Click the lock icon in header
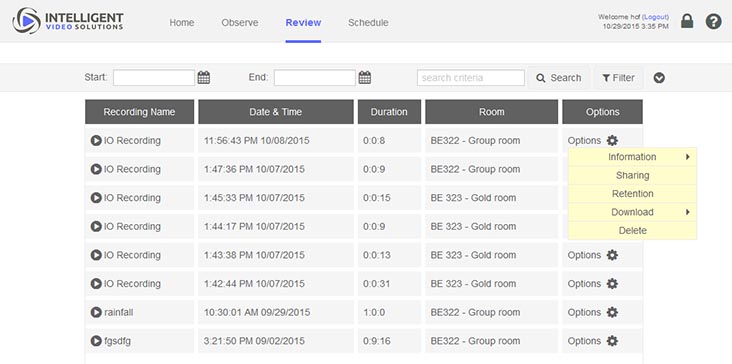This screenshot has width=732, height=364. (687, 21)
